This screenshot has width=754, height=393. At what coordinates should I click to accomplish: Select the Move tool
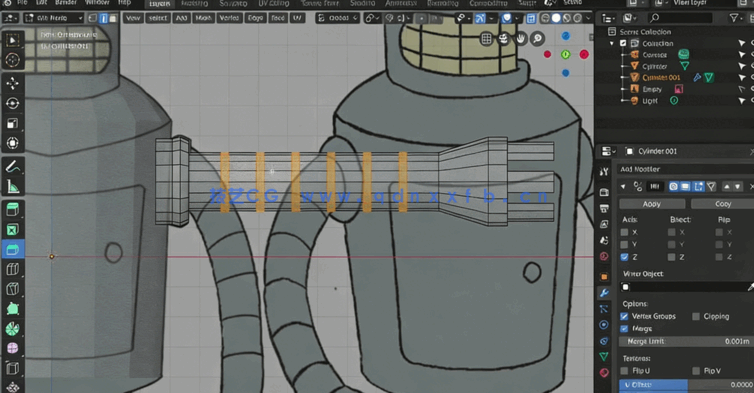click(13, 83)
